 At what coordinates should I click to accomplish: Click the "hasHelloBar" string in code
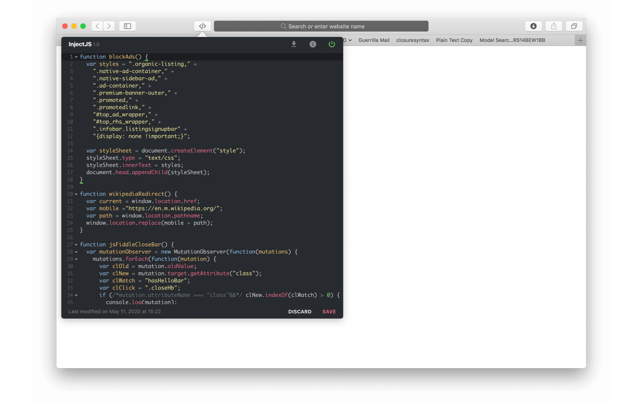tap(166, 281)
